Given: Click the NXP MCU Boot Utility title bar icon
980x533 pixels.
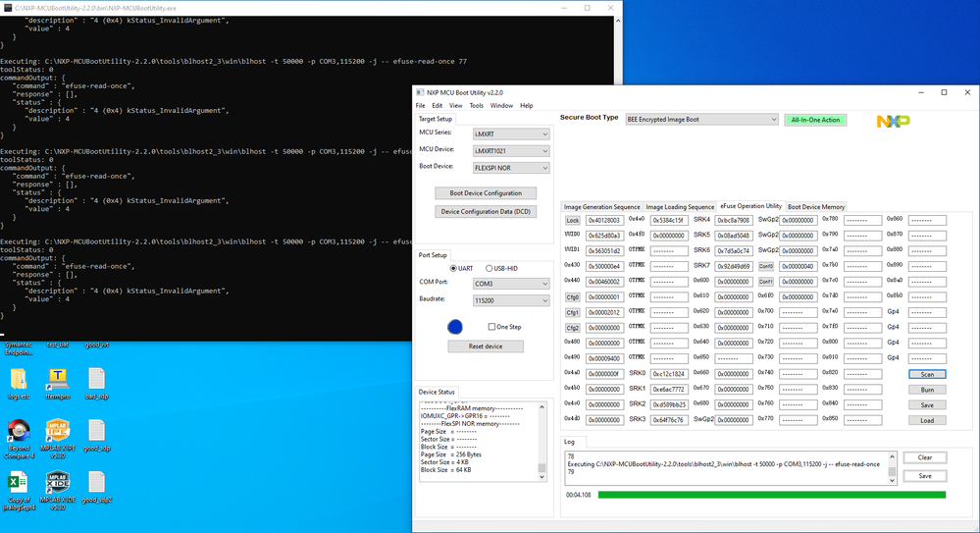Looking at the screenshot, I should pyautogui.click(x=420, y=92).
